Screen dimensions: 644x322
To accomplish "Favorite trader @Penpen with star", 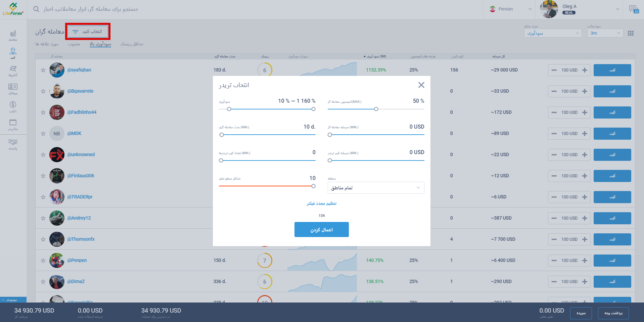I will [43, 261].
